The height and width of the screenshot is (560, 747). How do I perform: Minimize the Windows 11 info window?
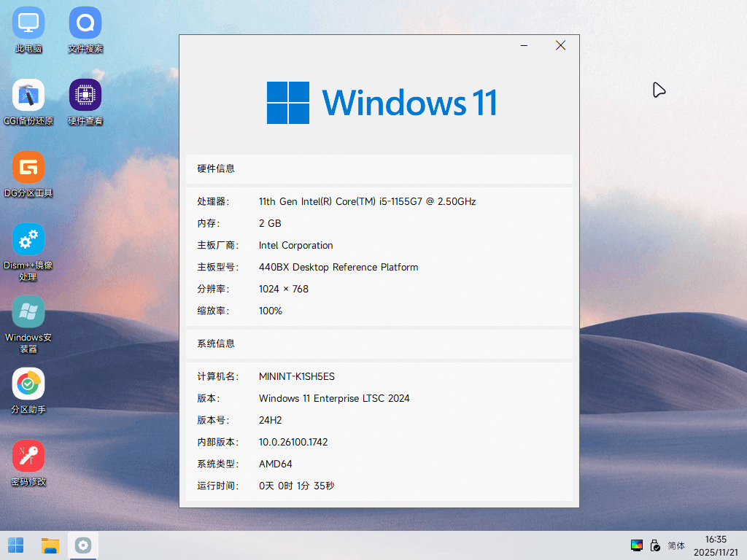[524, 46]
